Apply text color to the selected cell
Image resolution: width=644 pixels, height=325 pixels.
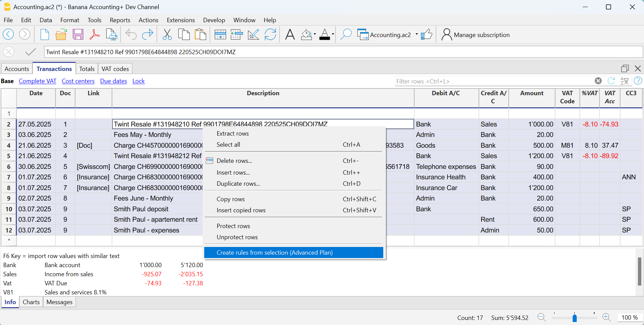(325, 34)
